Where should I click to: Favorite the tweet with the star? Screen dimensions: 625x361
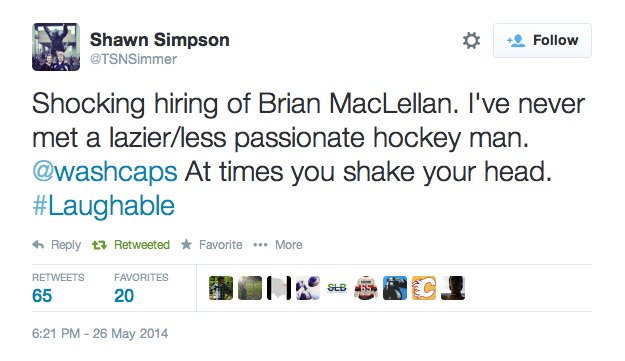tap(211, 245)
